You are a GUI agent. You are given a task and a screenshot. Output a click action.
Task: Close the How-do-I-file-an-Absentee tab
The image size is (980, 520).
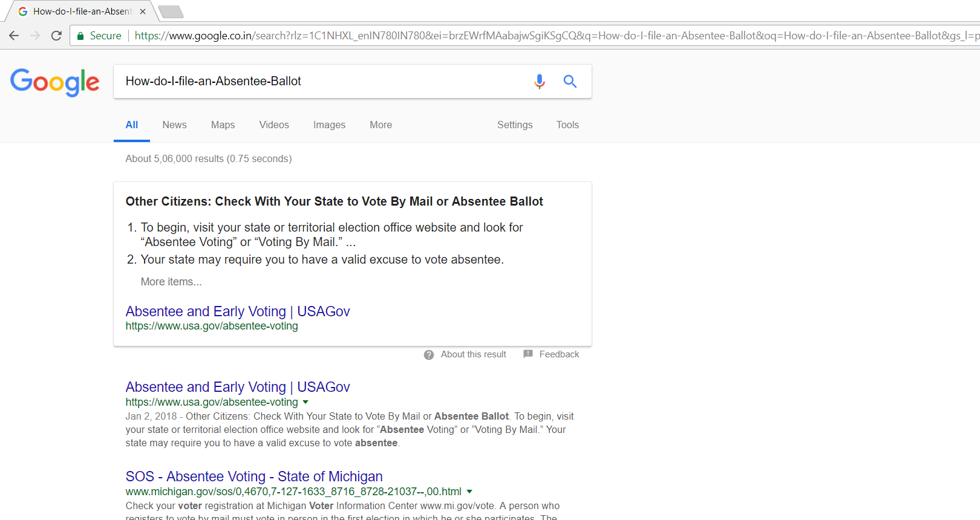pyautogui.click(x=143, y=11)
